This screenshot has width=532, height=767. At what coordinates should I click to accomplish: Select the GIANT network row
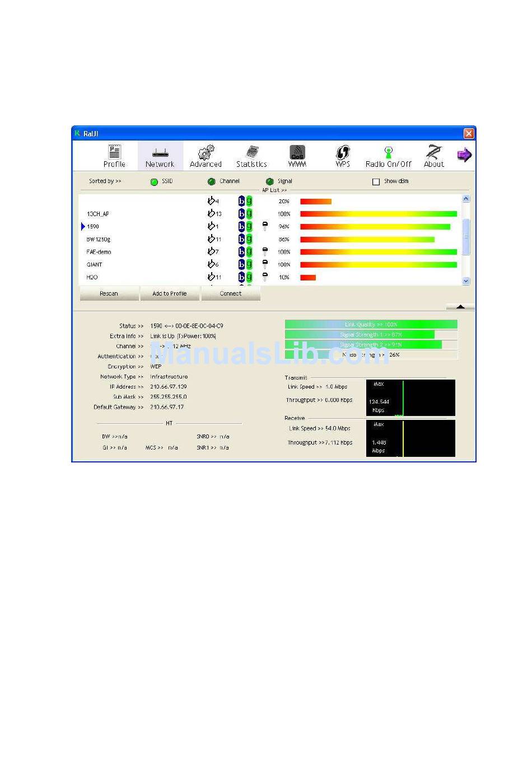point(270,265)
